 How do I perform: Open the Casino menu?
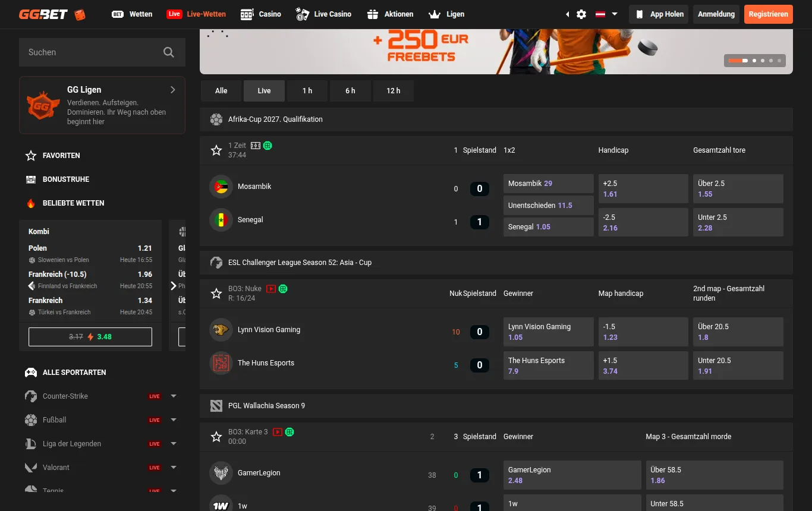260,14
